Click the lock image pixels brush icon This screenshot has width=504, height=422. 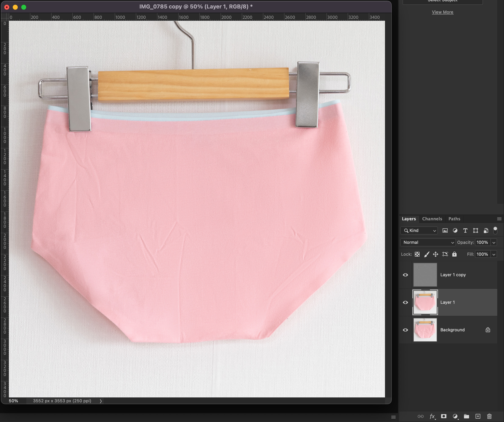pyautogui.click(x=426, y=254)
